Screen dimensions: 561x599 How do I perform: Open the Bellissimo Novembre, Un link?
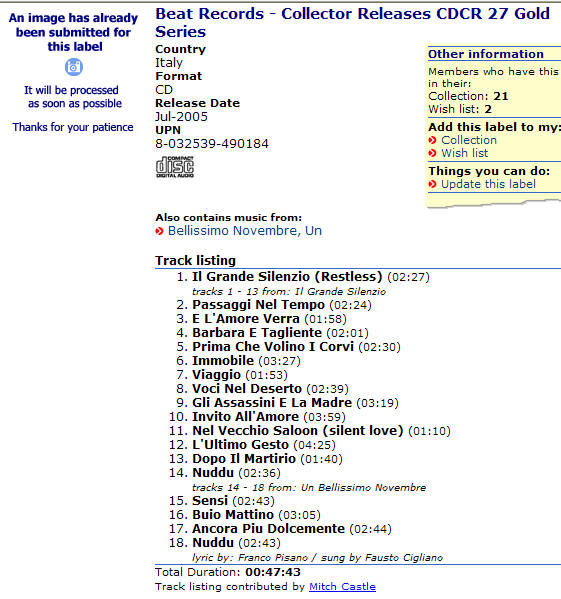(x=245, y=231)
